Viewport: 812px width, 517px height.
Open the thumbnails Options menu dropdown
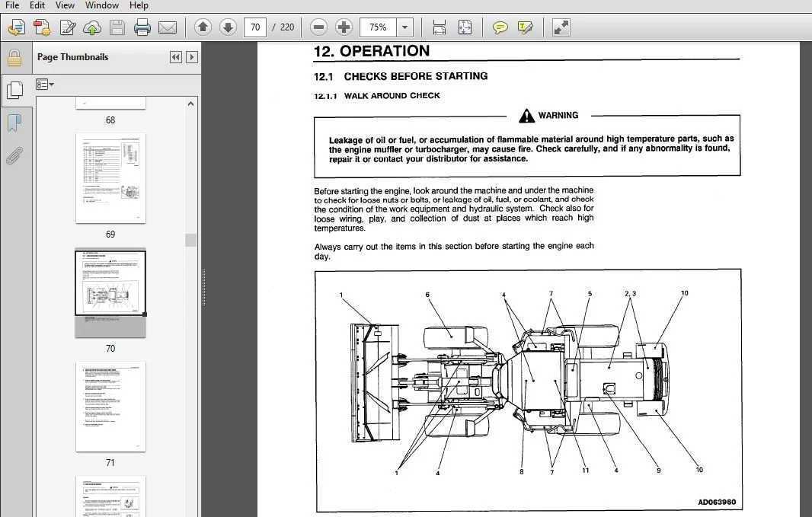pos(44,85)
